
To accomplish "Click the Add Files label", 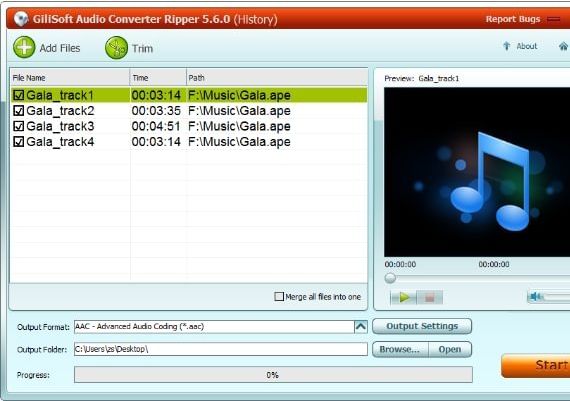I will point(60,48).
